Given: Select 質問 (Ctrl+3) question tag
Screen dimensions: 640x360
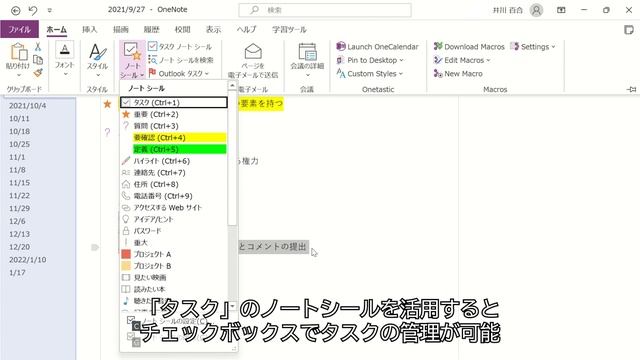Looking at the screenshot, I should coord(174,126).
